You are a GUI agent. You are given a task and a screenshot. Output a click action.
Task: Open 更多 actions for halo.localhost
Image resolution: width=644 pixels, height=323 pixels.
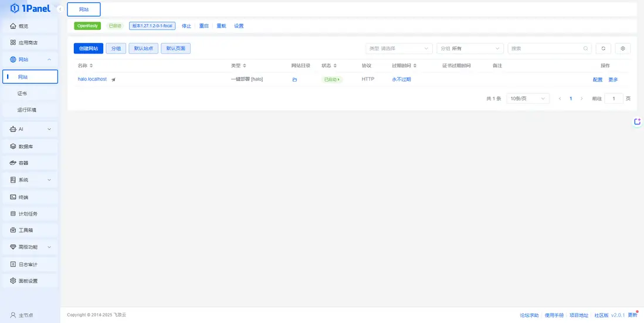(613, 79)
